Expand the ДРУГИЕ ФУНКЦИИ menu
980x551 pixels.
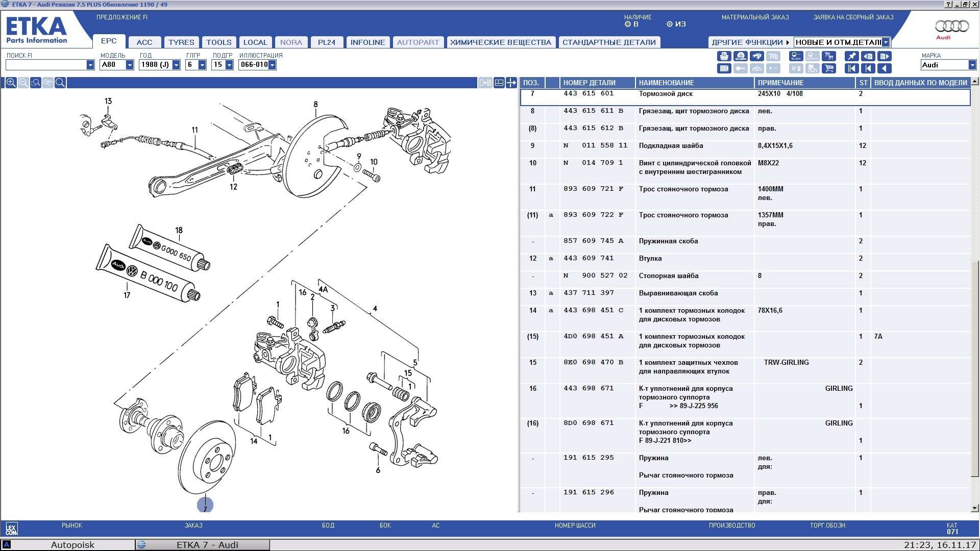click(750, 42)
